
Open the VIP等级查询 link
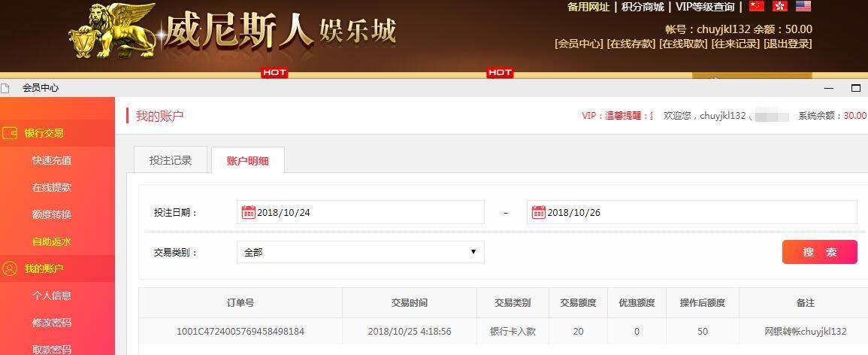[704, 7]
